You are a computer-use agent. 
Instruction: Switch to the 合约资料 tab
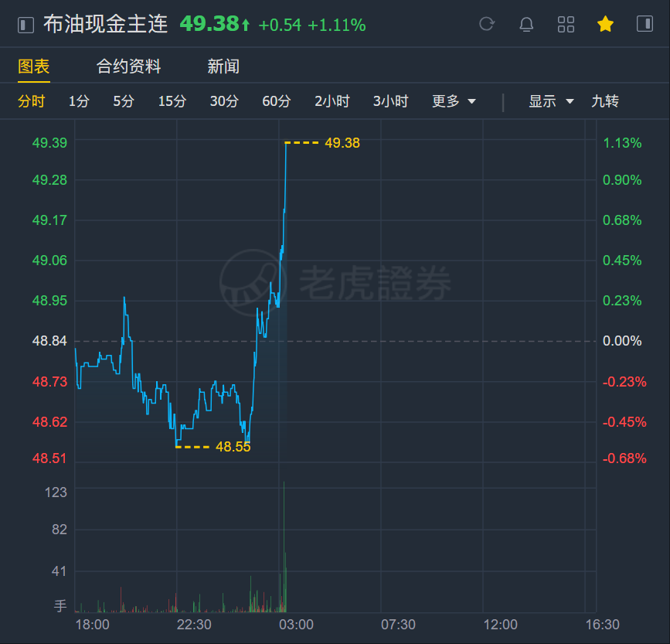[x=128, y=66]
